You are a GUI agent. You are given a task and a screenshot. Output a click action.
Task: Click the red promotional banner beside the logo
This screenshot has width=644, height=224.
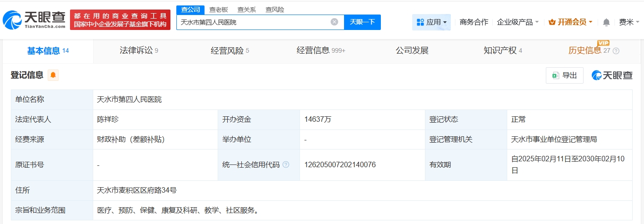(120, 20)
